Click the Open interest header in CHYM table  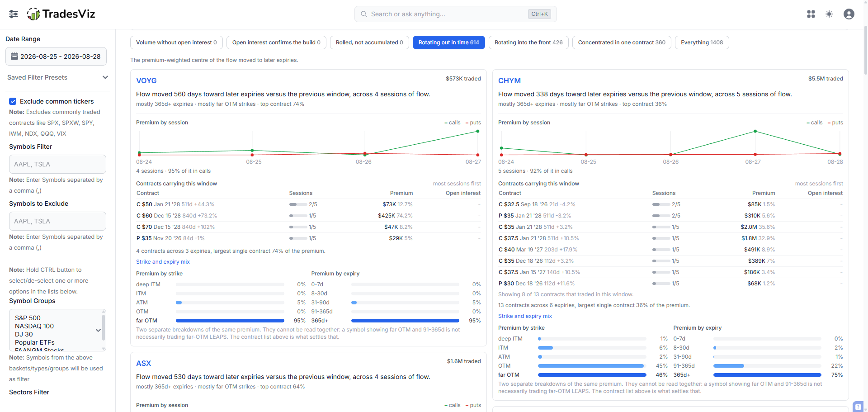coord(825,193)
